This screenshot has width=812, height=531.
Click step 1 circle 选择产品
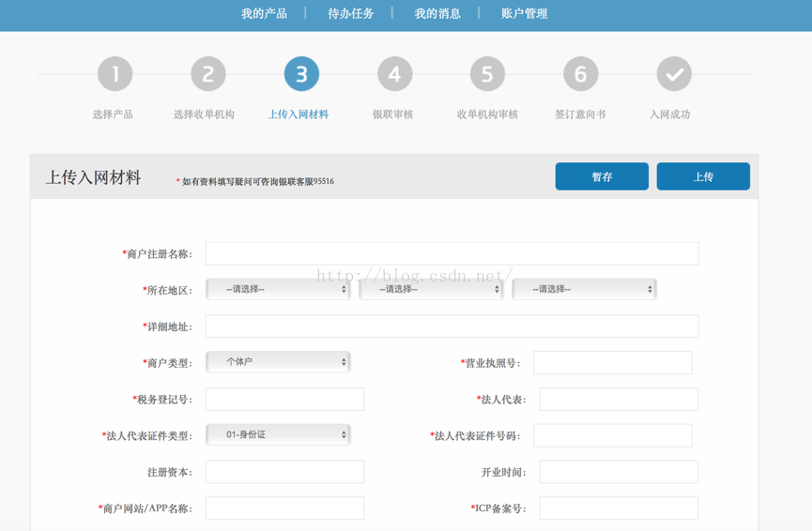(x=115, y=74)
